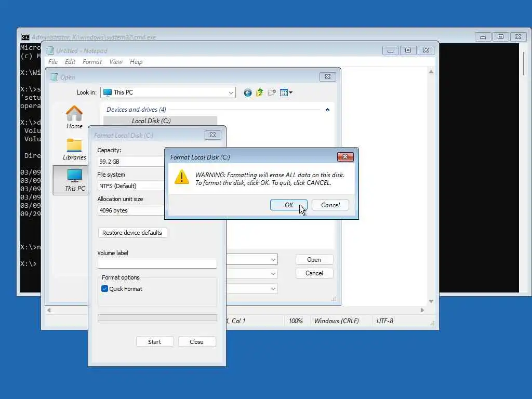
Task: Click Close button in Format dialog
Action: (x=197, y=342)
